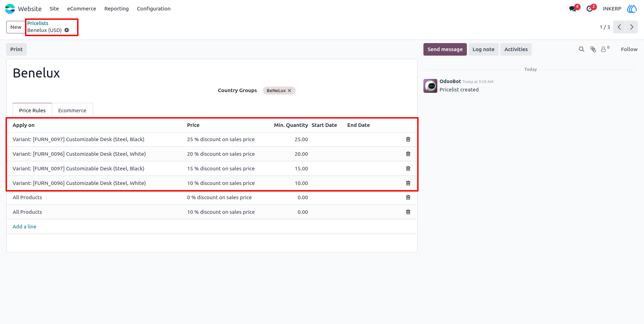Go back via the Pricelists breadcrumb link

tap(38, 23)
